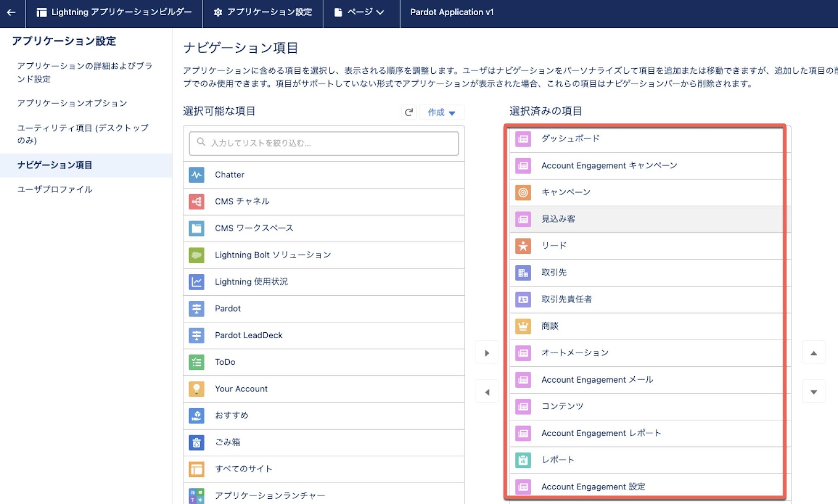This screenshot has width=838, height=504.
Task: Move selected item up with arrow
Action: [x=813, y=353]
